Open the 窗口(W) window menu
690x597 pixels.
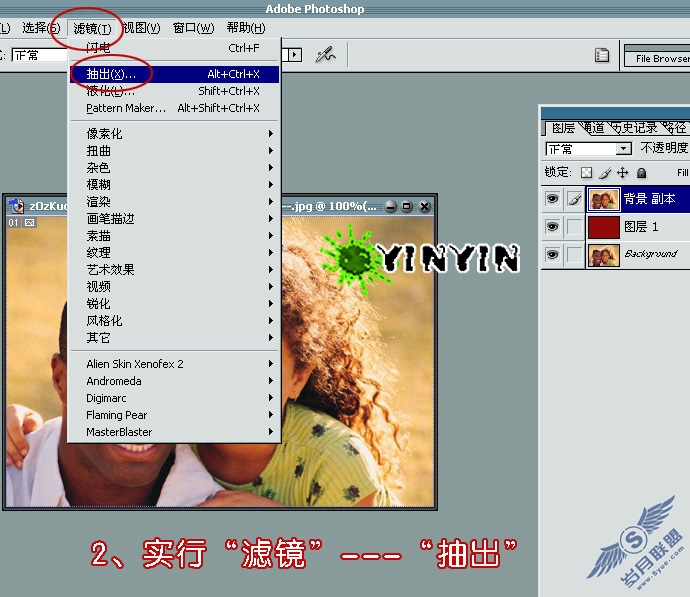(x=193, y=28)
